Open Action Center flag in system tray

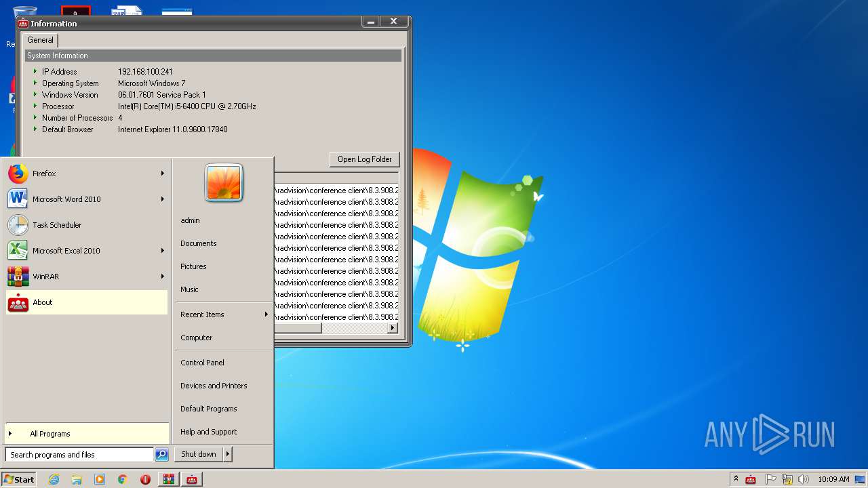tap(771, 480)
